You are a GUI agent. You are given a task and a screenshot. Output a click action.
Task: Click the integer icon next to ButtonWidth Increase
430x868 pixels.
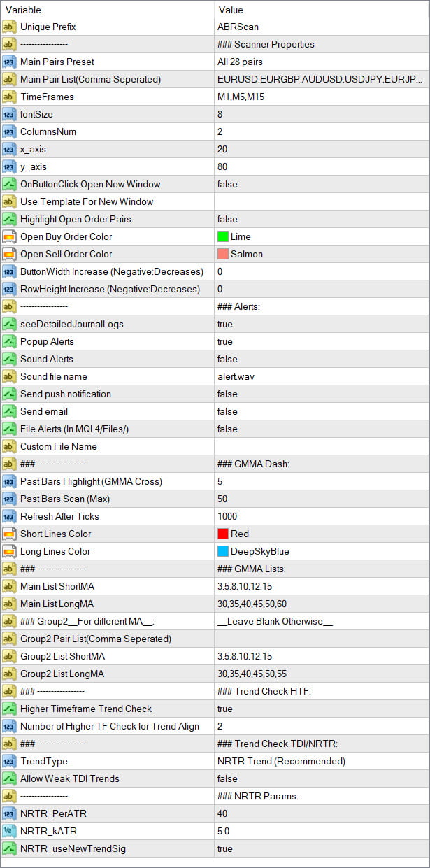click(x=9, y=271)
